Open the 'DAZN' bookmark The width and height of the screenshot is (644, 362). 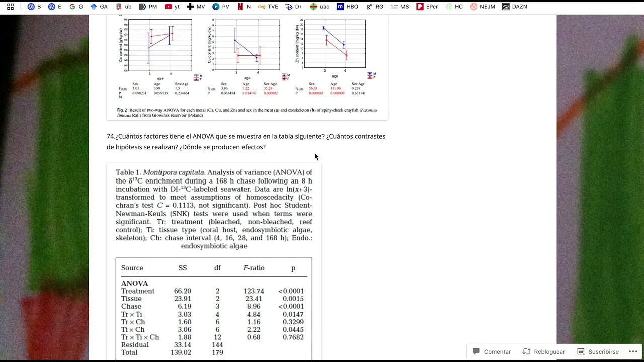coord(515,7)
